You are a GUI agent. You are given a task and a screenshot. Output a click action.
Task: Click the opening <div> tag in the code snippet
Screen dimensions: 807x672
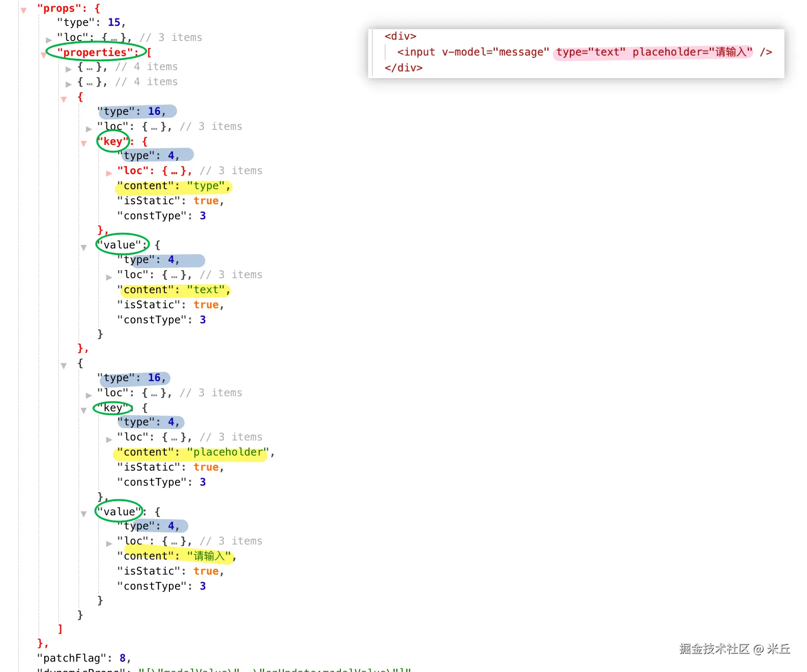coord(400,36)
